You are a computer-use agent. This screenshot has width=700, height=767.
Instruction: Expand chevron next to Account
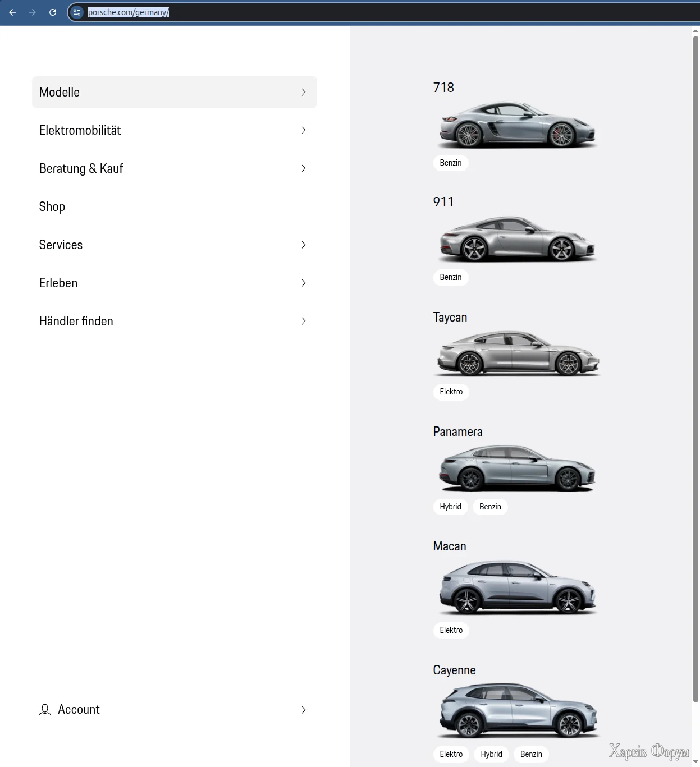pyautogui.click(x=304, y=710)
